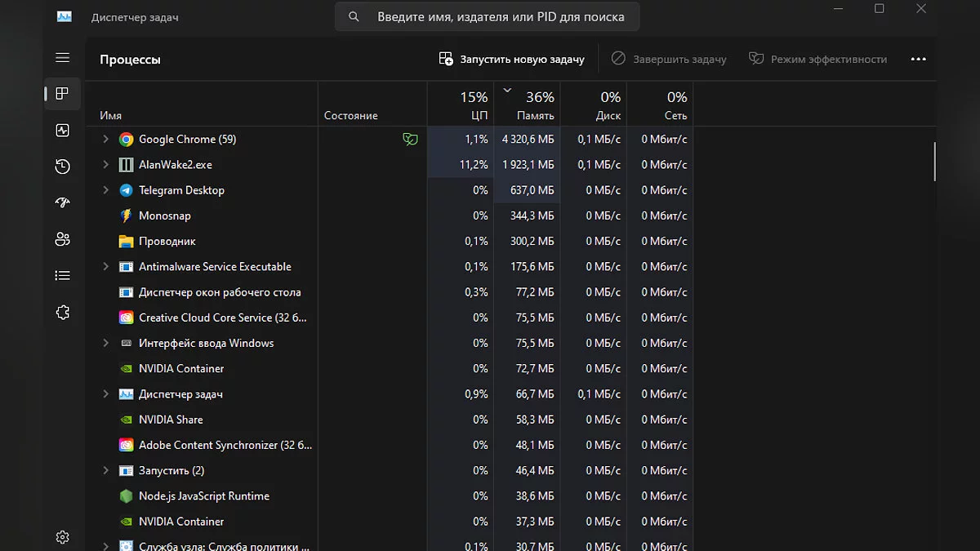The width and height of the screenshot is (980, 551).
Task: Click the three-dot more options button
Action: pos(918,59)
